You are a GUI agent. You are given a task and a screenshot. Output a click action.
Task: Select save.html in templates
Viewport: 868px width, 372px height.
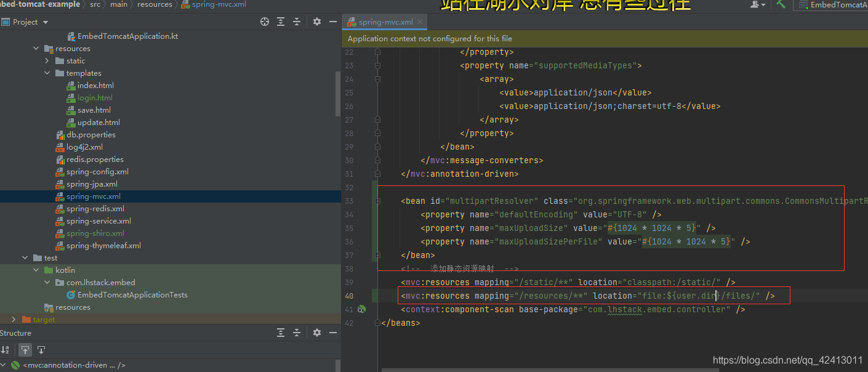click(x=94, y=110)
